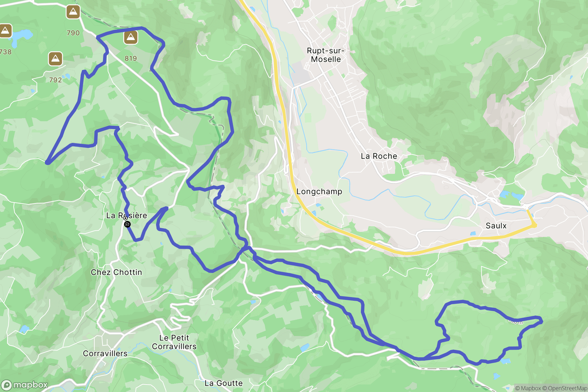Select the peak icon above 792 label

tap(55, 59)
